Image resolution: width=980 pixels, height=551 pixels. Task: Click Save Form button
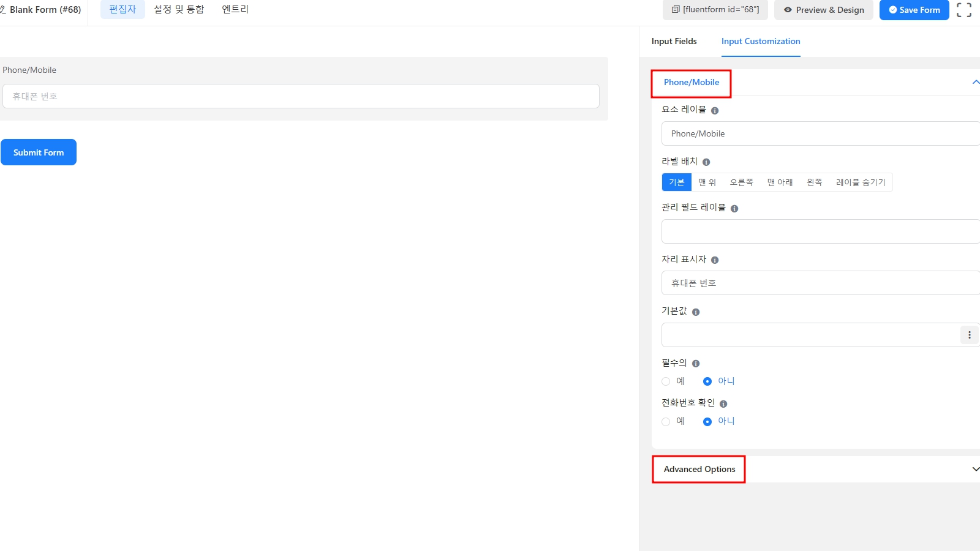(914, 10)
